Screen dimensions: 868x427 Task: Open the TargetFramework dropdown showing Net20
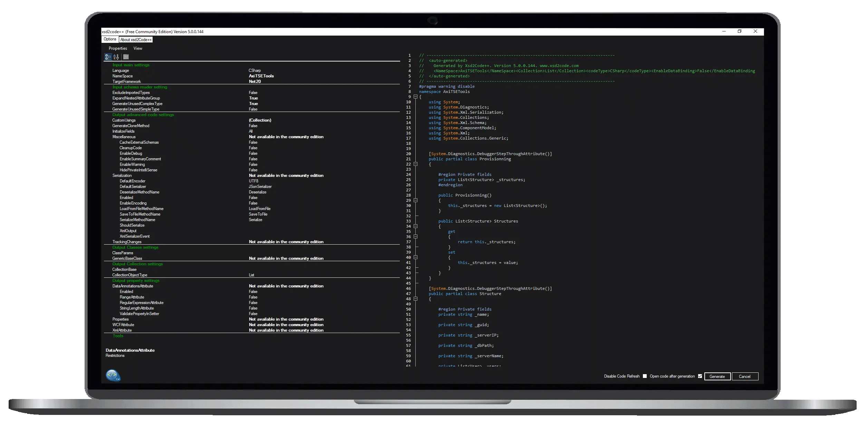pyautogui.click(x=255, y=82)
